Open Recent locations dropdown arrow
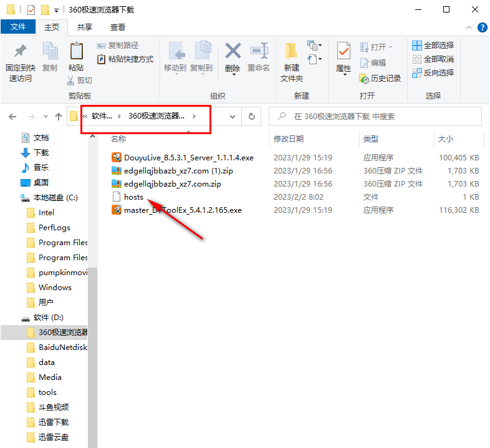Screen dimensions: 490x448 [x=46, y=117]
